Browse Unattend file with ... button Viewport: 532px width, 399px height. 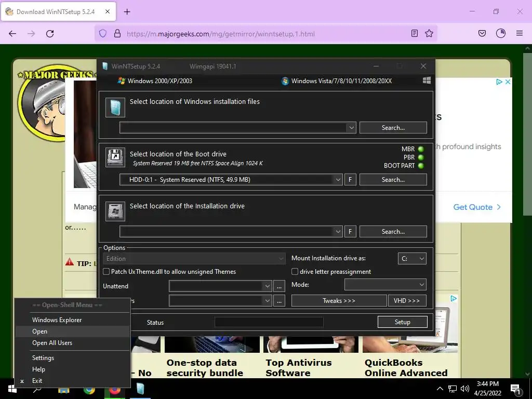[279, 286]
